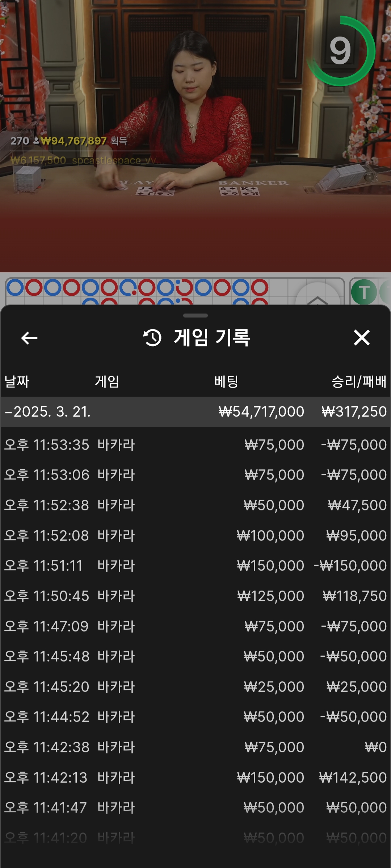391x868 pixels.
Task: Click the first blue circle in roadmap
Action: 15,288
